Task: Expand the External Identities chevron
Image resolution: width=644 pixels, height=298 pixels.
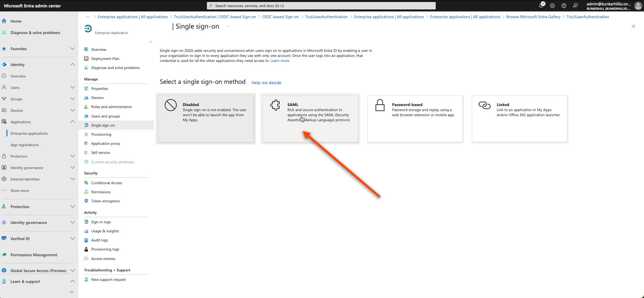Action: 72,179
